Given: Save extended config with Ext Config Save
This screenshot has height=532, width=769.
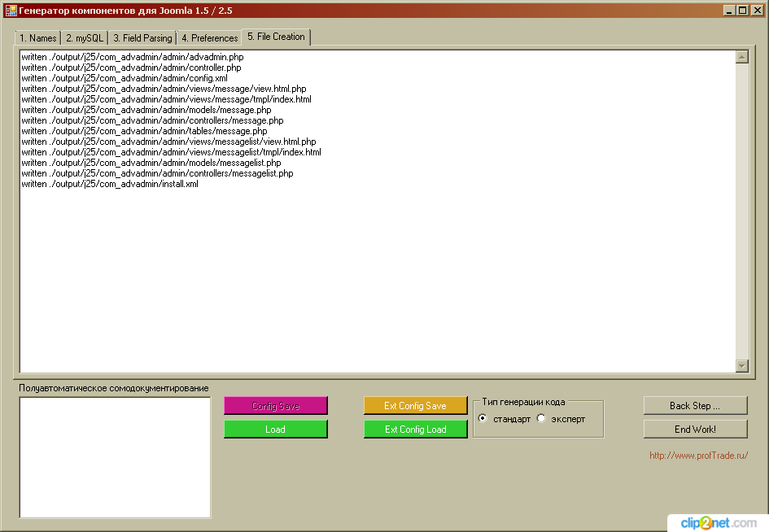Looking at the screenshot, I should [x=415, y=405].
